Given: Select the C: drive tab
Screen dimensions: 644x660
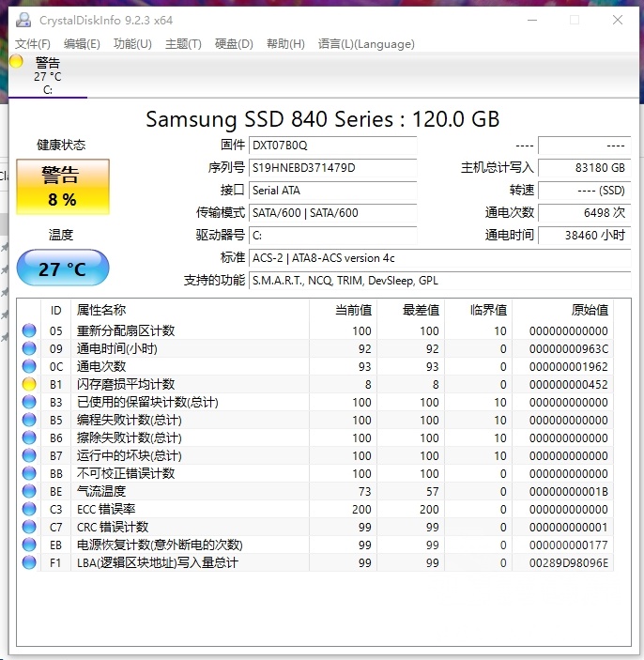Looking at the screenshot, I should [x=48, y=76].
